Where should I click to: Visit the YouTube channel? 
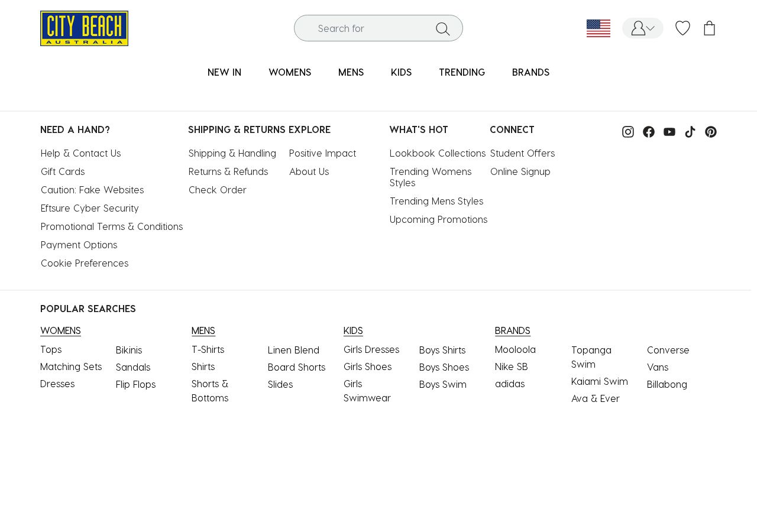669,132
